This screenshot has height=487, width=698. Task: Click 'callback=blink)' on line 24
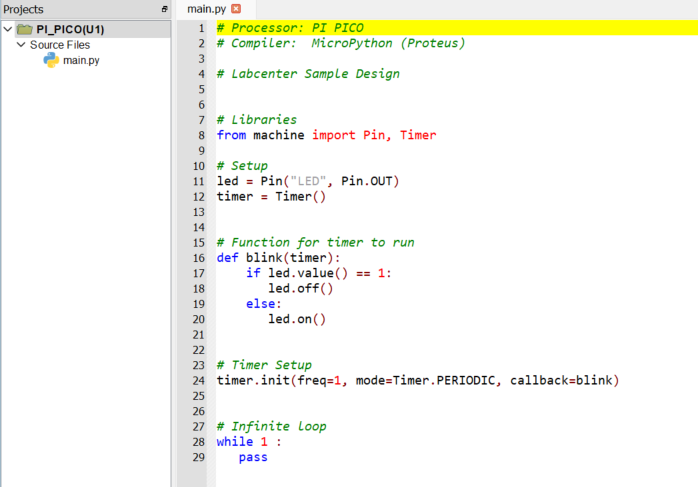point(564,381)
